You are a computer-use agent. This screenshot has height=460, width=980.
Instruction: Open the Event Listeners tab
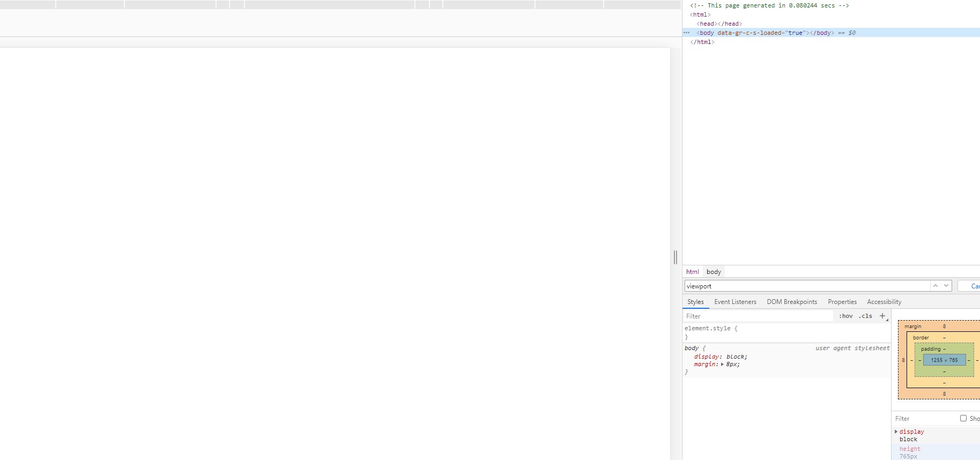click(x=735, y=302)
